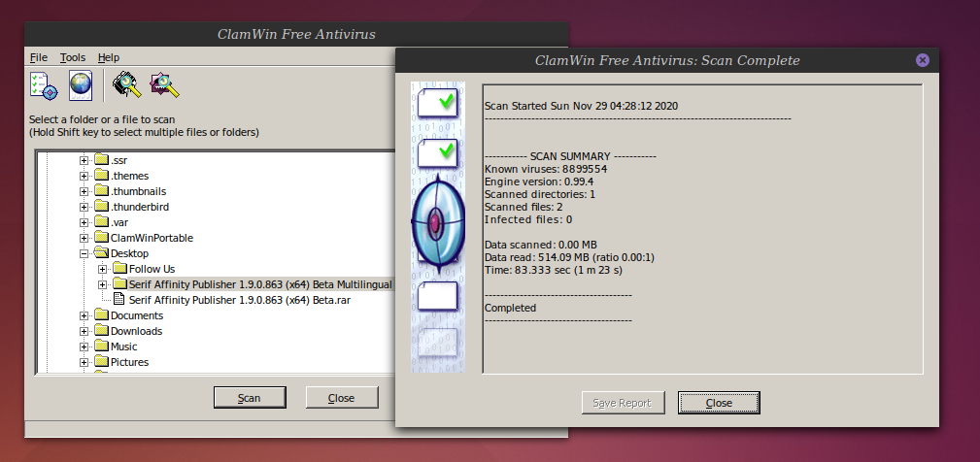Click the Scan Computer Memory magnifier icon
This screenshot has width=980, height=462.
point(127,84)
